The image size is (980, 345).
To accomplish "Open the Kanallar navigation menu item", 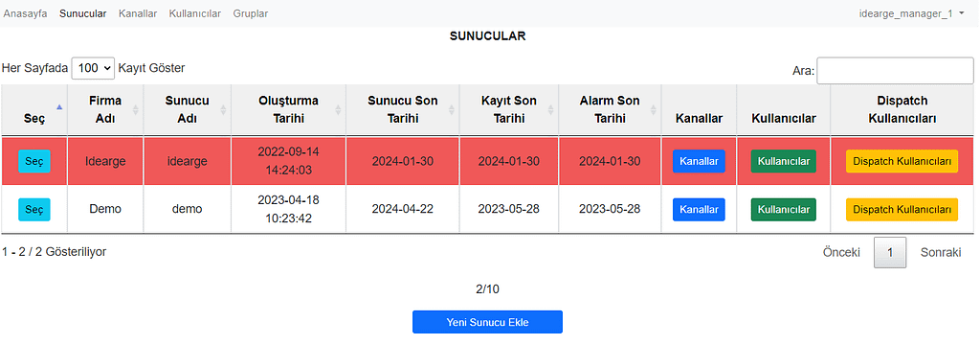I will pyautogui.click(x=138, y=13).
